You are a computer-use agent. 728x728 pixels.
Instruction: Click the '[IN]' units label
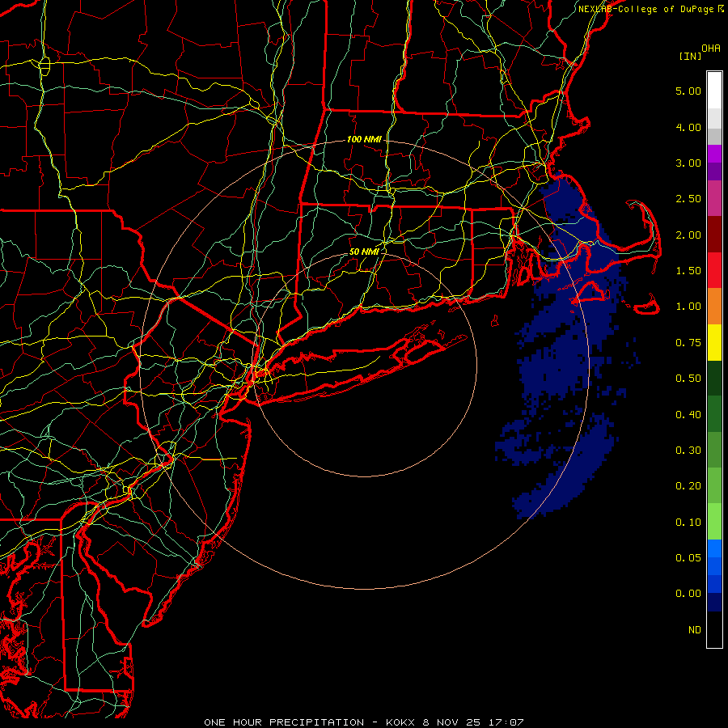pyautogui.click(x=691, y=56)
